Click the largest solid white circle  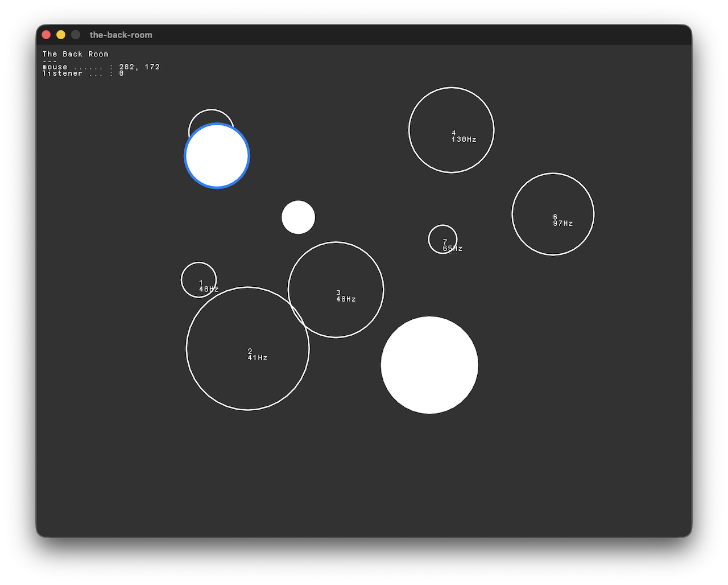429,365
